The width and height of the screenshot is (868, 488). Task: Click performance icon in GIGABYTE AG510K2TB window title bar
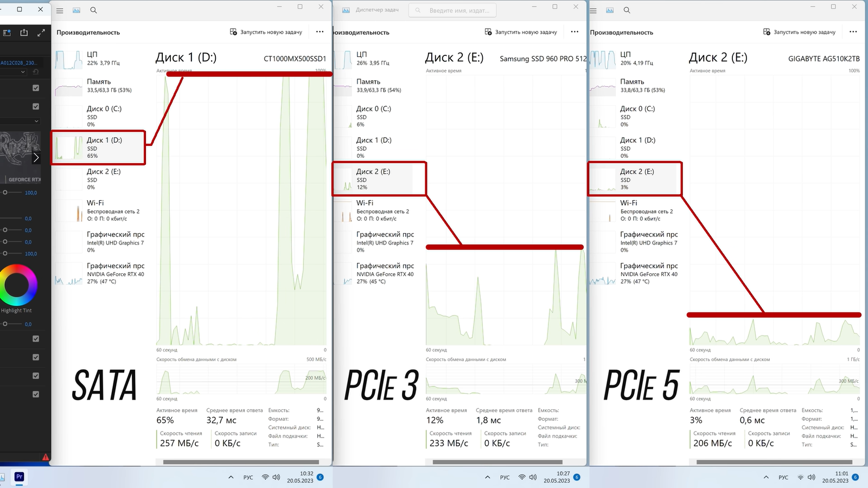[x=610, y=10]
